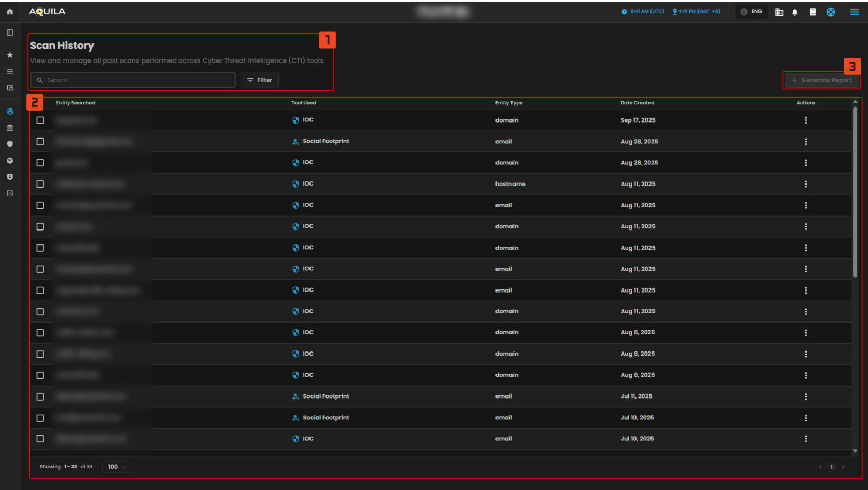The height and width of the screenshot is (490, 868).
Task: Open the database icon in sidebar
Action: (x=10, y=193)
